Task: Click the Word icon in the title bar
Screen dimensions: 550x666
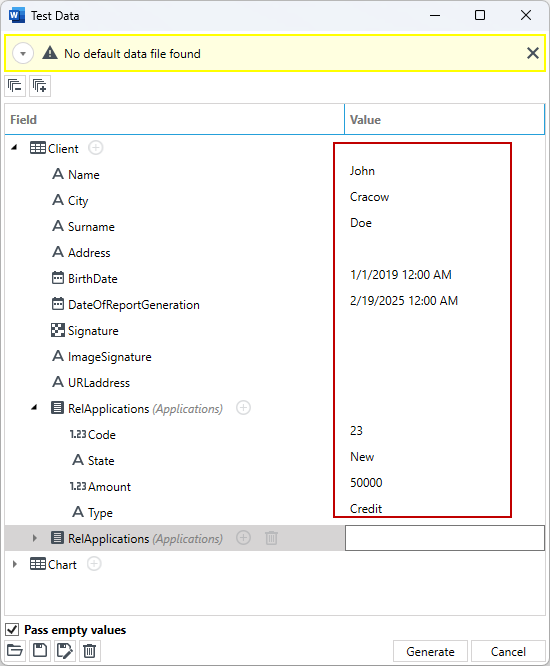Action: coord(16,16)
